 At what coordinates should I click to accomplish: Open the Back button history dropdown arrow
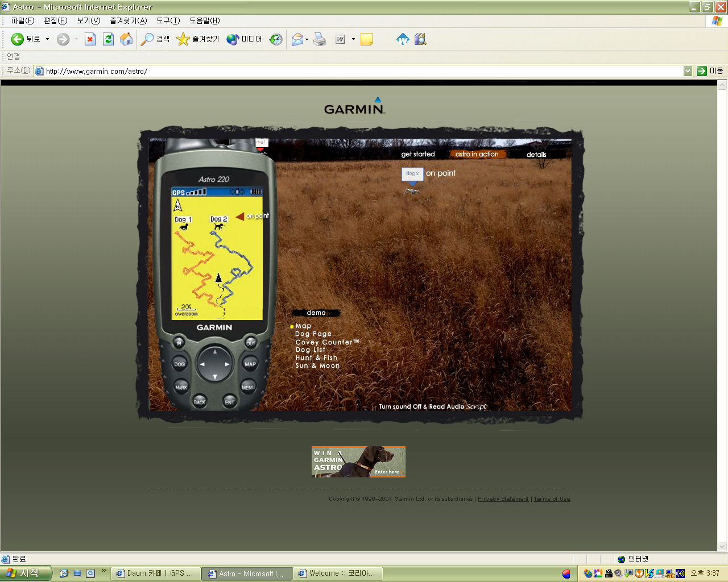coord(47,39)
